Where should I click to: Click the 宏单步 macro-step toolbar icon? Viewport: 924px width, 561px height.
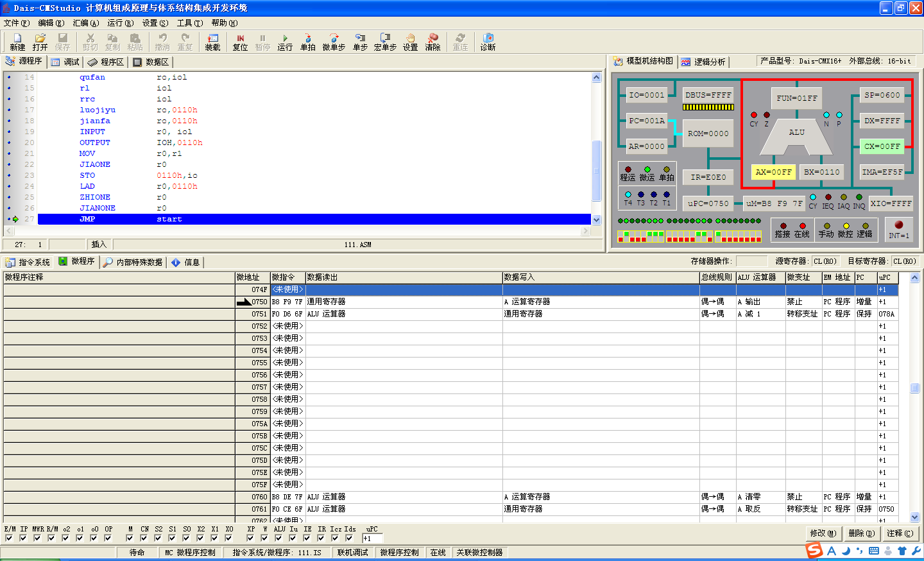pyautogui.click(x=385, y=42)
